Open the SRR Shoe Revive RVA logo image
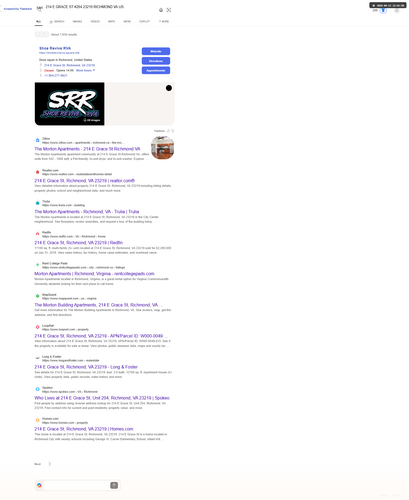 (x=69, y=104)
